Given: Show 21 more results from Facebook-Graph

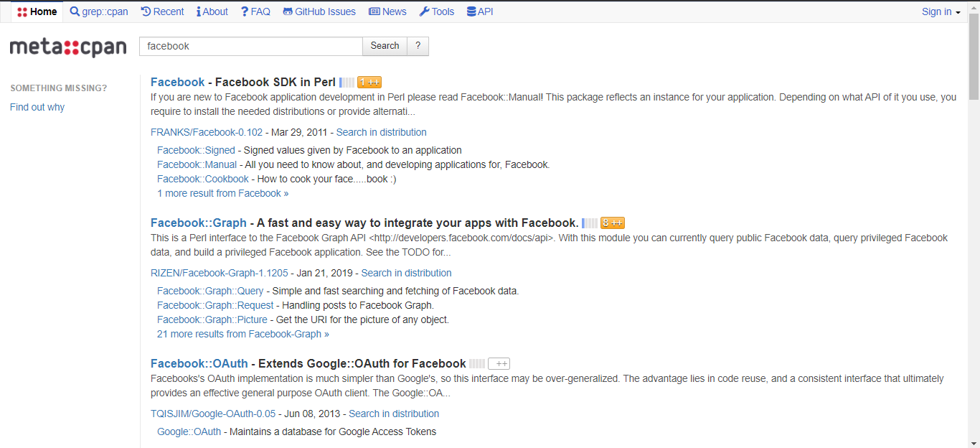Looking at the screenshot, I should pyautogui.click(x=243, y=334).
